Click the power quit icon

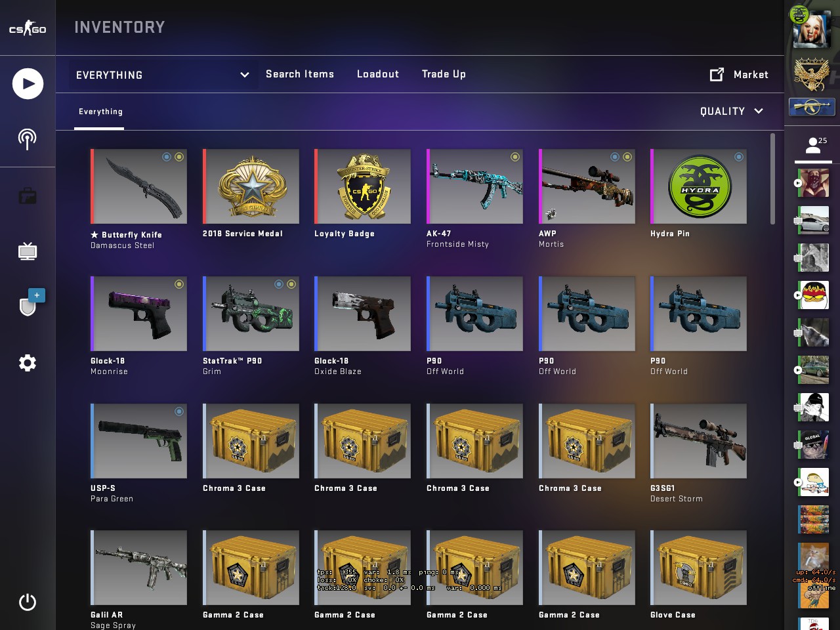[28, 602]
